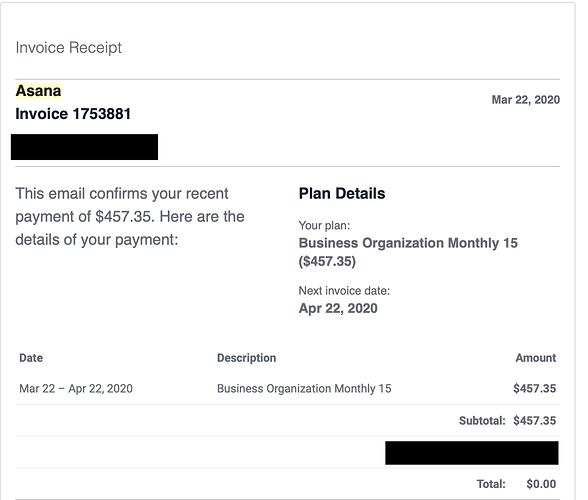This screenshot has width=588, height=500.
Task: Click the Total $0.00 amount
Action: pyautogui.click(x=541, y=484)
